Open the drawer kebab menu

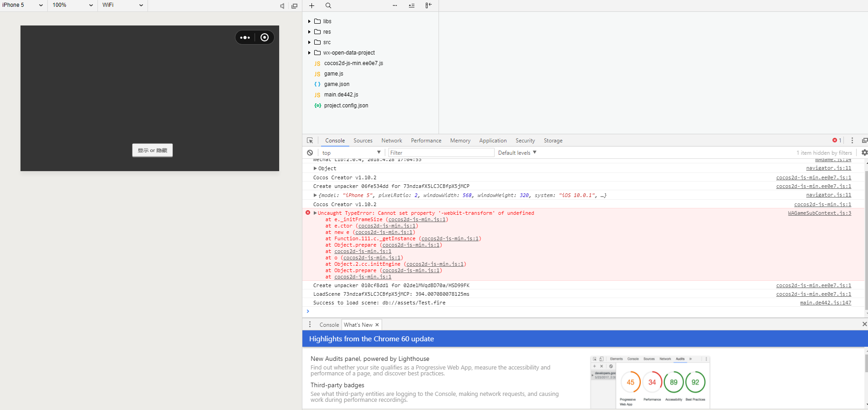(310, 324)
